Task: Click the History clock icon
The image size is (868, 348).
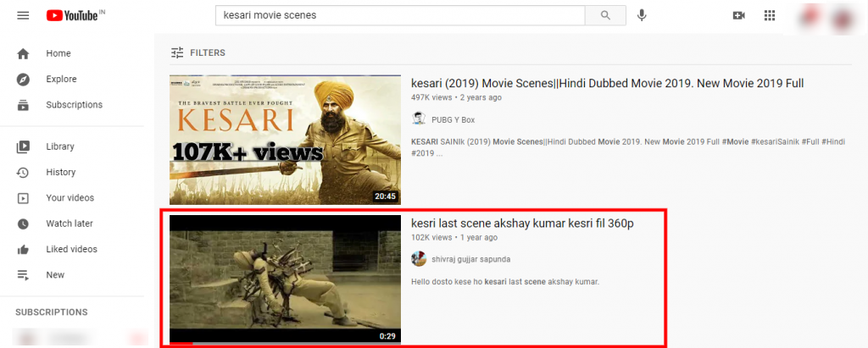Action: tap(23, 173)
